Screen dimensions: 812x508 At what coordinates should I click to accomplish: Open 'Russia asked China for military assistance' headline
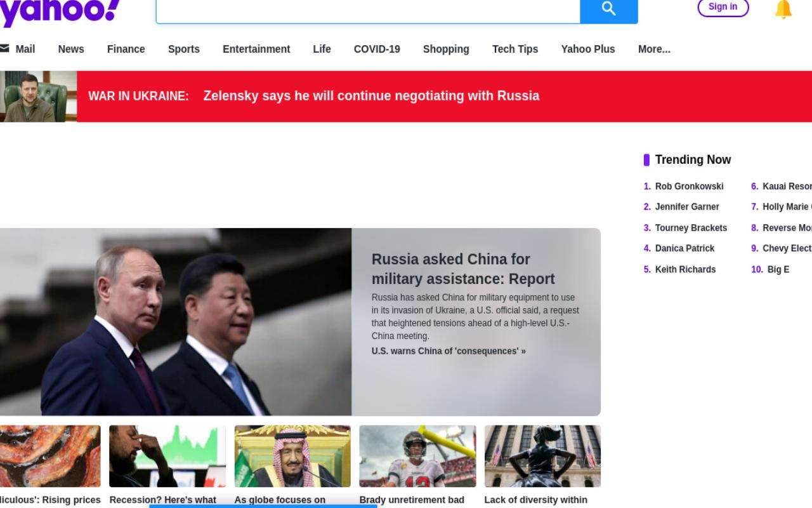tap(463, 269)
